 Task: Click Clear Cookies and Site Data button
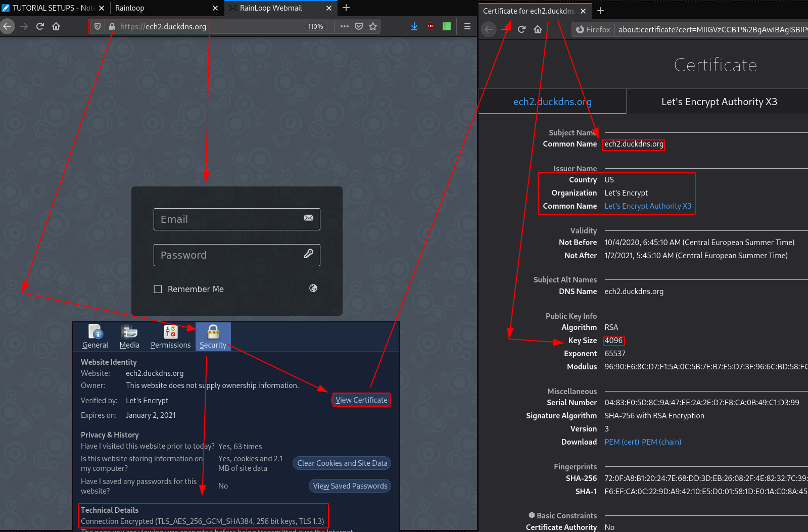click(342, 463)
